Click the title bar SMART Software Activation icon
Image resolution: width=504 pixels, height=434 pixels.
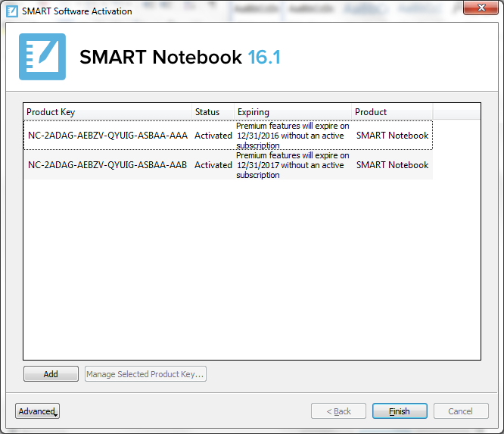click(x=12, y=11)
